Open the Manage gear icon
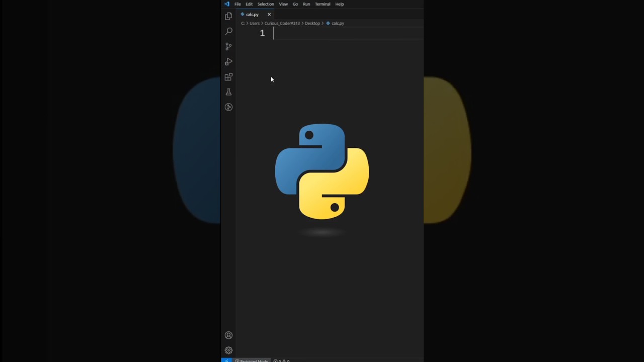The width and height of the screenshot is (644, 362). pyautogui.click(x=228, y=350)
